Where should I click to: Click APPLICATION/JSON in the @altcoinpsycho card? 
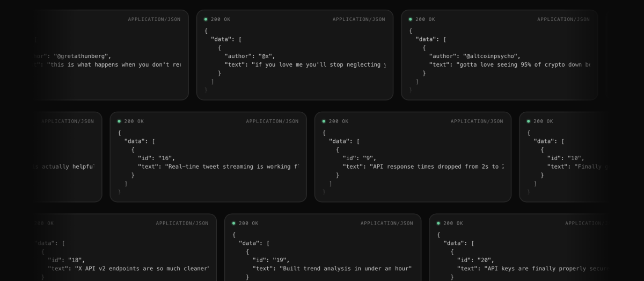point(563,19)
